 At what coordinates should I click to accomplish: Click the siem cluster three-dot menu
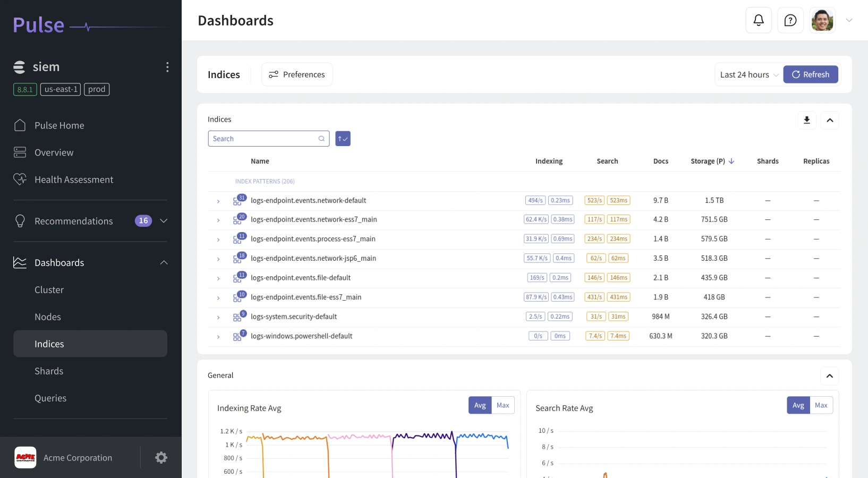point(167,67)
